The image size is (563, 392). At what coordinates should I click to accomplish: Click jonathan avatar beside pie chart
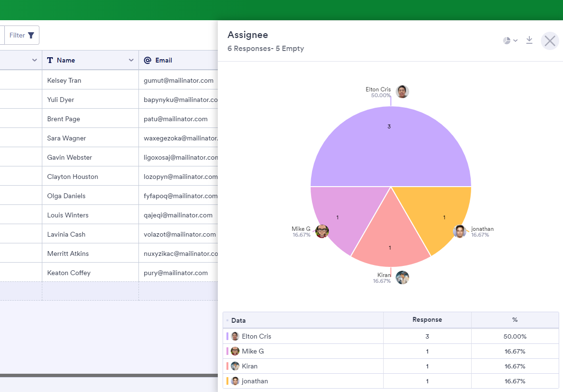pos(460,231)
